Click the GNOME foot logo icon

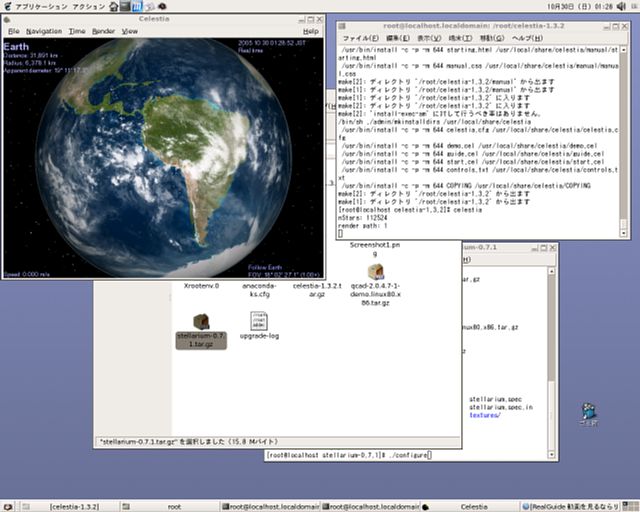point(7,6)
